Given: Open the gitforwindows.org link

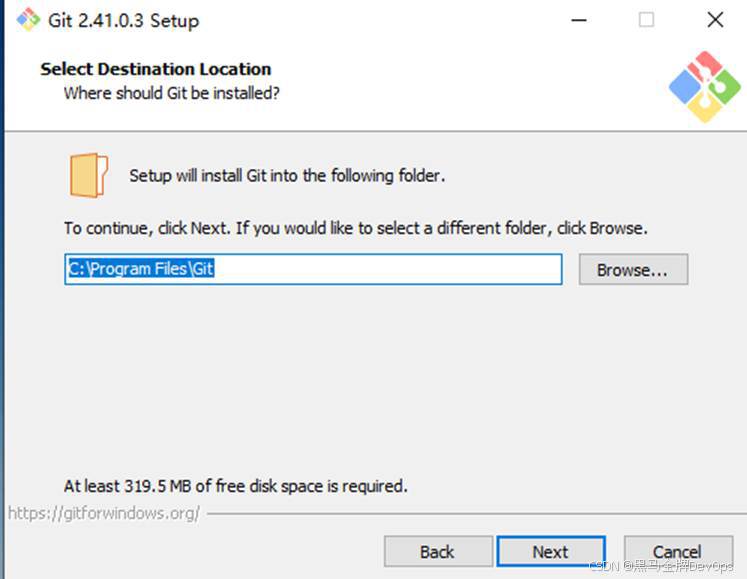Looking at the screenshot, I should 103,513.
